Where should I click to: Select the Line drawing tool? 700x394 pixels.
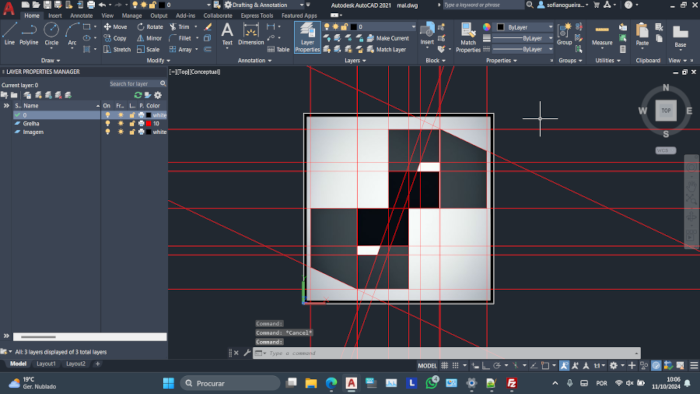(x=9, y=33)
